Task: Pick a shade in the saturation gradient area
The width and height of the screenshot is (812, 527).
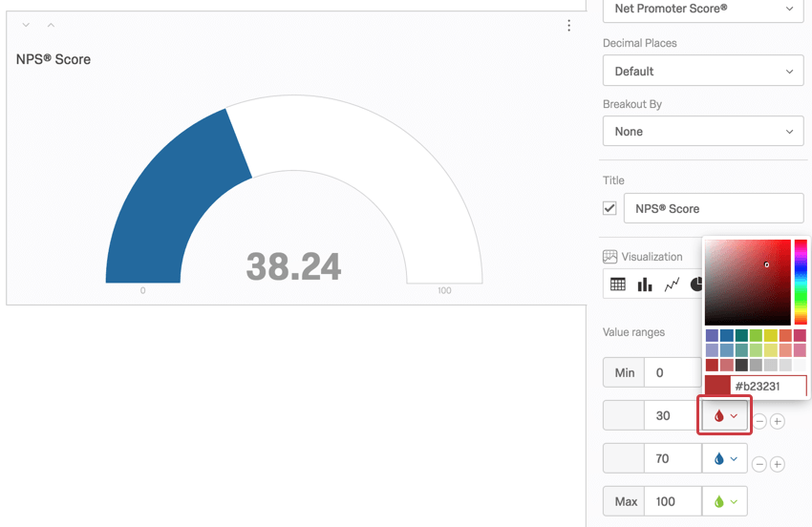Action: pyautogui.click(x=748, y=283)
